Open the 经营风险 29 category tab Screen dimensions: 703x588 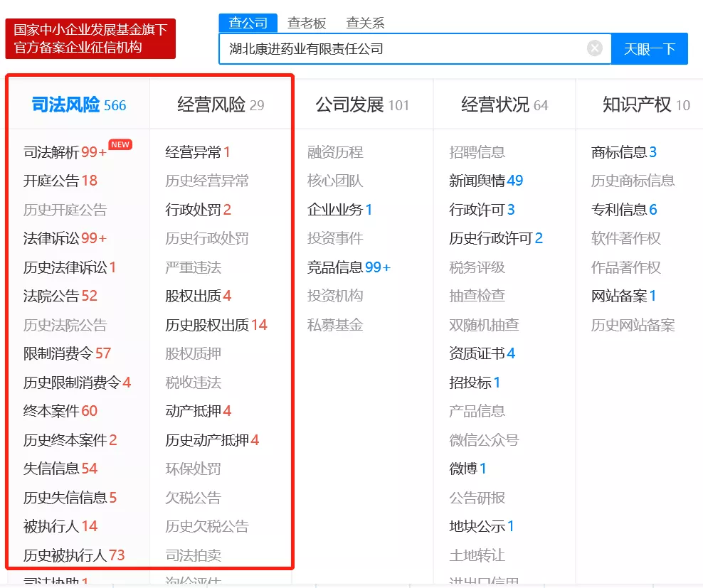[x=221, y=105]
